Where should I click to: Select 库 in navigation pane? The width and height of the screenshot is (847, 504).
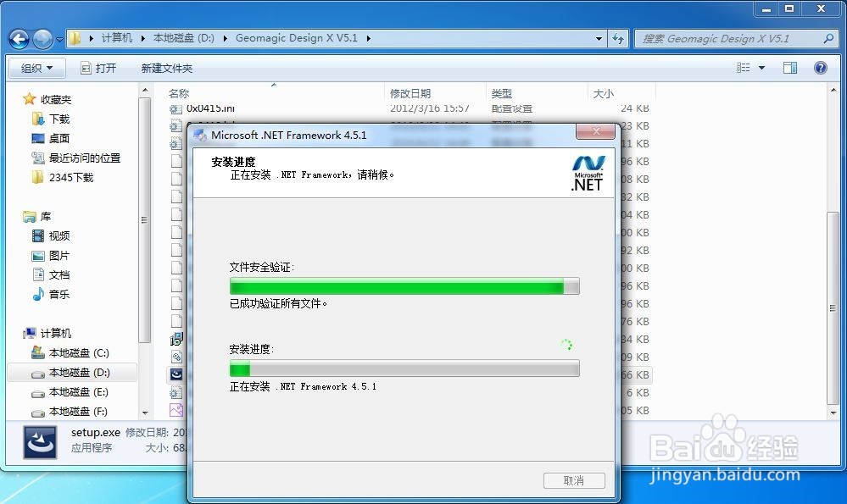(46, 216)
